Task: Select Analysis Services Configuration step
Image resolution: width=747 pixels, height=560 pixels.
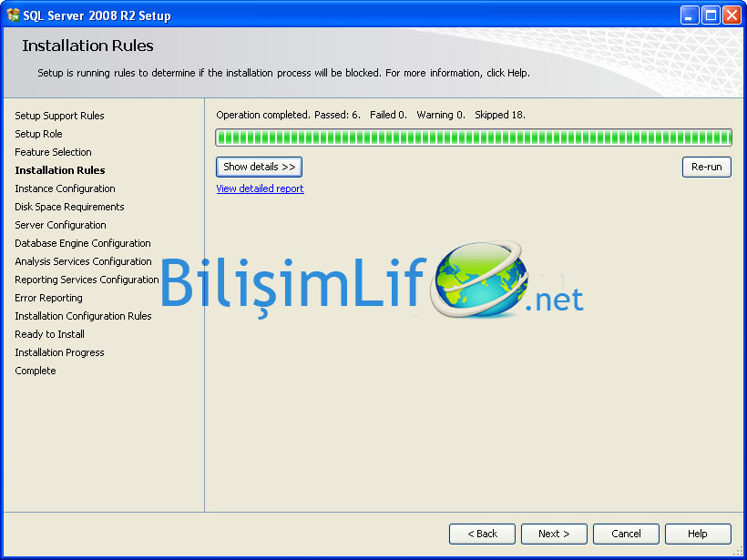Action: pos(84,261)
